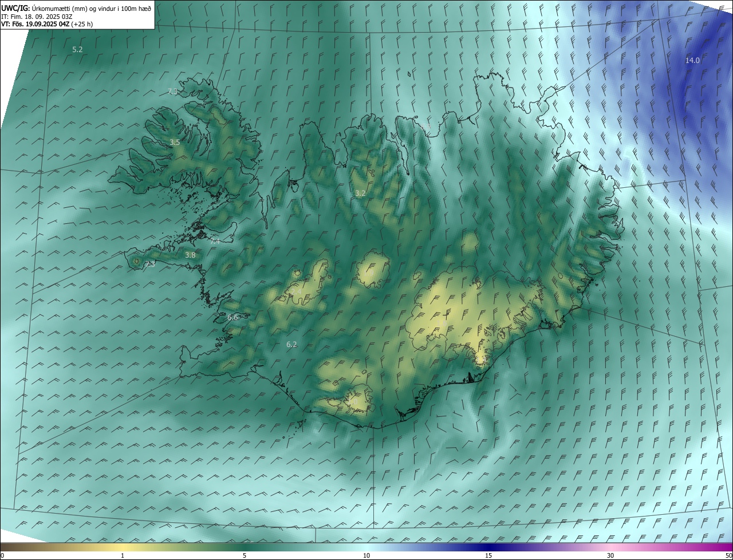Click the 3.8 value on the map
This screenshot has width=733, height=560.
click(191, 255)
